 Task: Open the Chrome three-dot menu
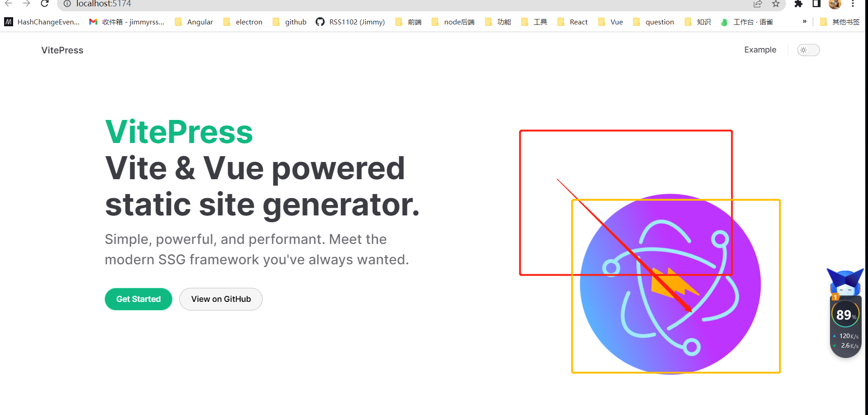tap(853, 4)
